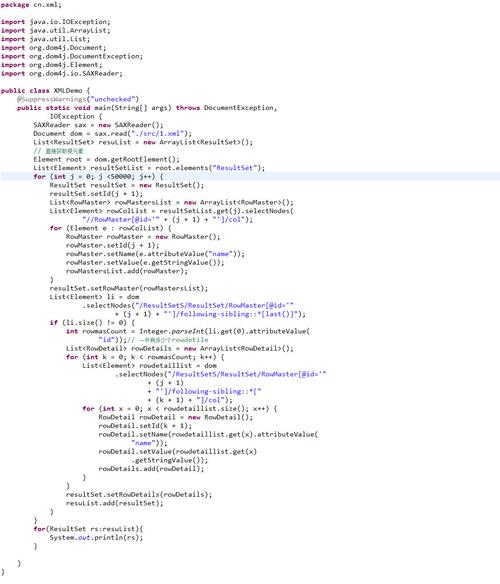Click the highlighted for loop line with 50000
500x584 pixels.
coord(250,176)
